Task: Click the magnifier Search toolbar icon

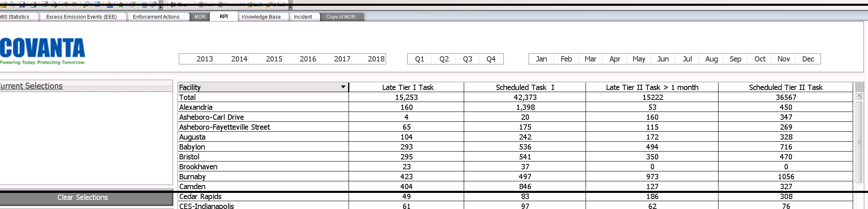Action: (87, 4)
